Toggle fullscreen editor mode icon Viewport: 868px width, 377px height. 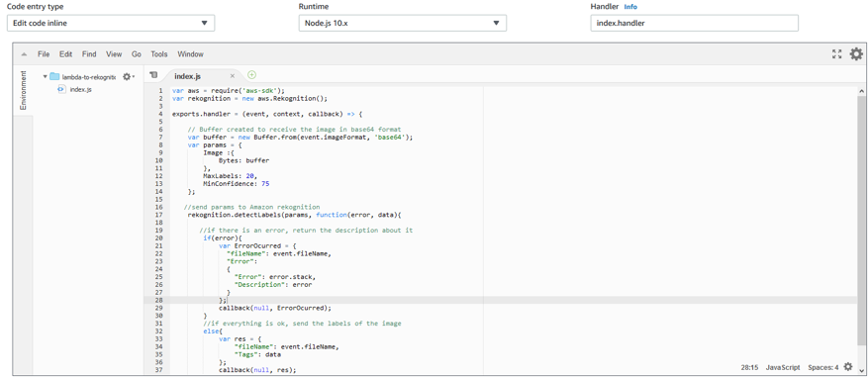[836, 54]
